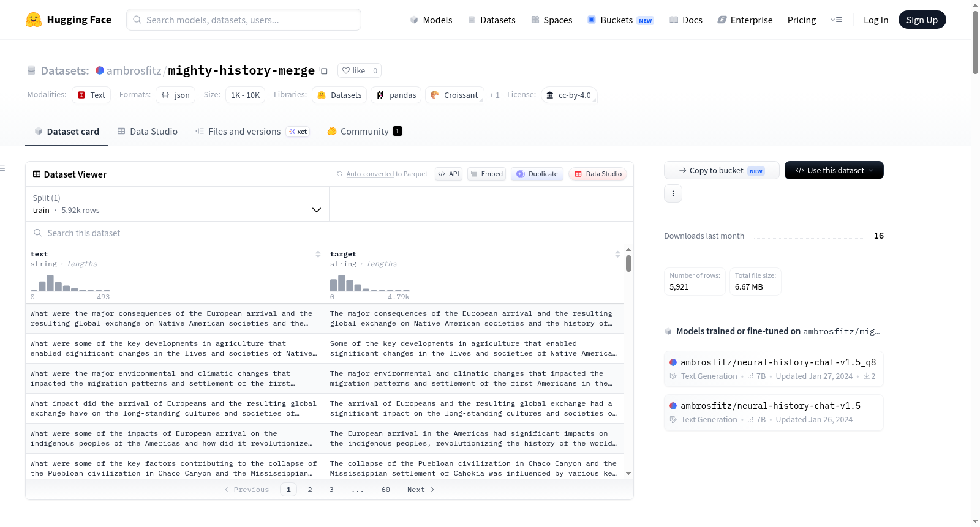Open the API button
Screen dimensions: 980x527
[448, 174]
